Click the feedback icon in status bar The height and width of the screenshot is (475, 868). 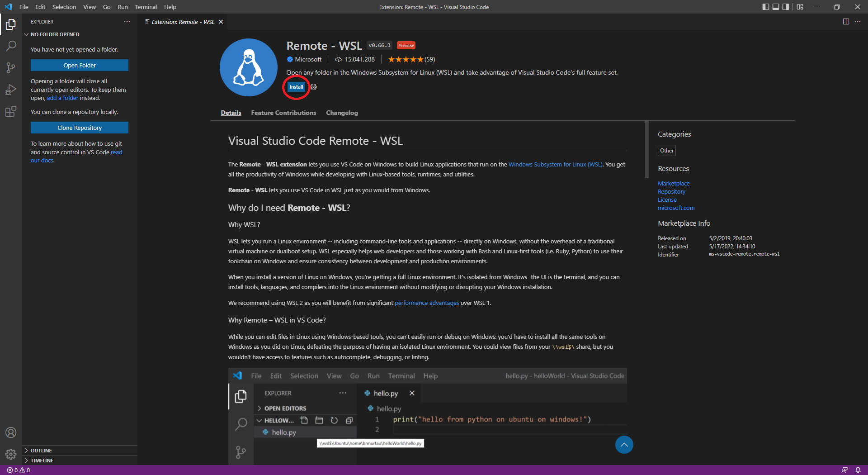pyautogui.click(x=844, y=470)
